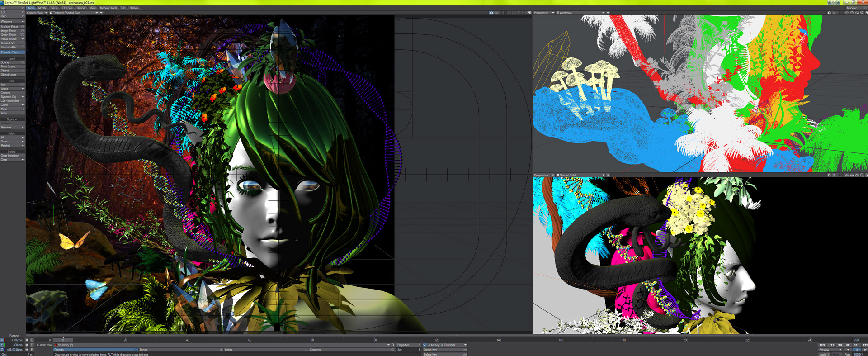Open Textured Shaded Solid display mode dropdown
This screenshot has width=868, height=356.
tap(74, 13)
